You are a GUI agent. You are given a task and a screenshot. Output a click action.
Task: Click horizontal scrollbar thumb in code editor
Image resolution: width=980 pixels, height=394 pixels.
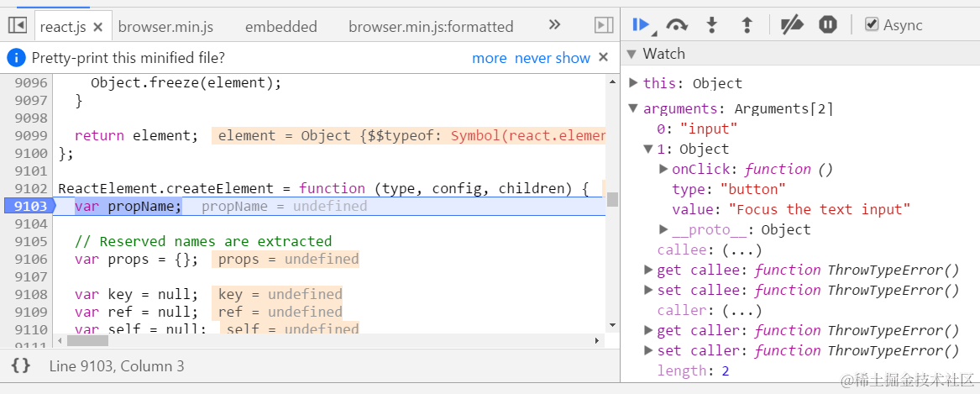pyautogui.click(x=87, y=341)
